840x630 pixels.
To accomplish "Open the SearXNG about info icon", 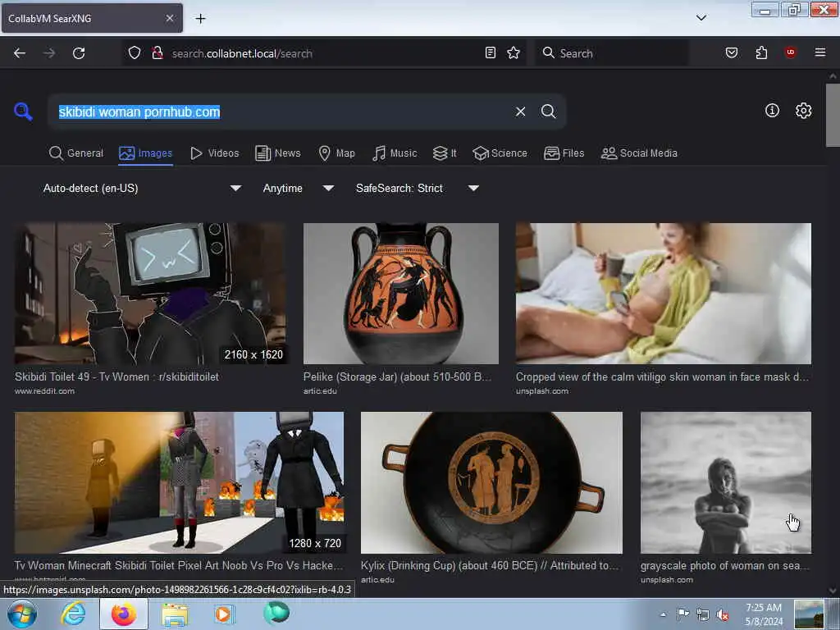I will [x=772, y=111].
